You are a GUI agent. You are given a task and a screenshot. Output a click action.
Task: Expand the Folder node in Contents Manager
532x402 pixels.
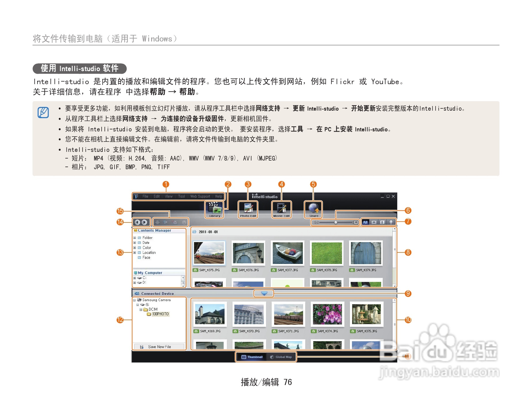coord(135,238)
